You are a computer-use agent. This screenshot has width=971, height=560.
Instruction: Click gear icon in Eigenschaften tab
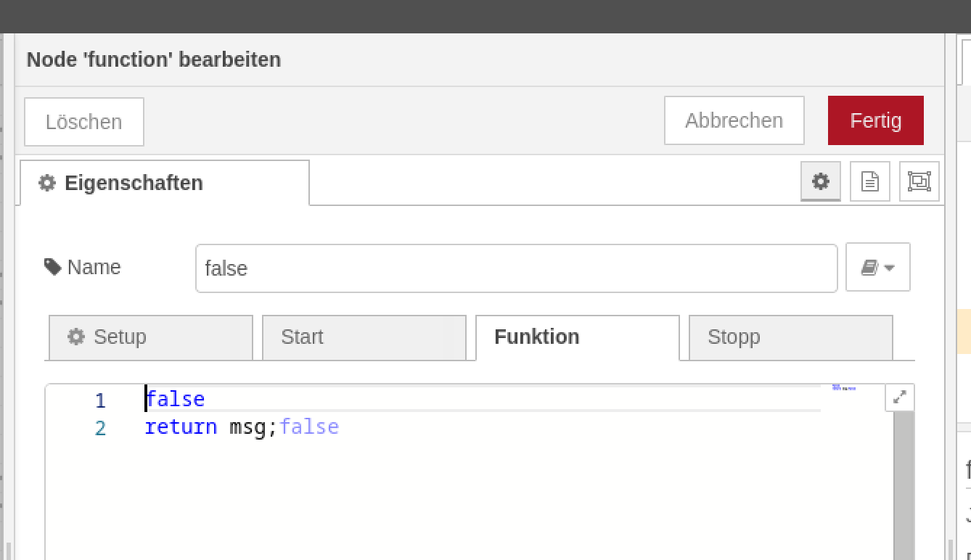coord(47,183)
